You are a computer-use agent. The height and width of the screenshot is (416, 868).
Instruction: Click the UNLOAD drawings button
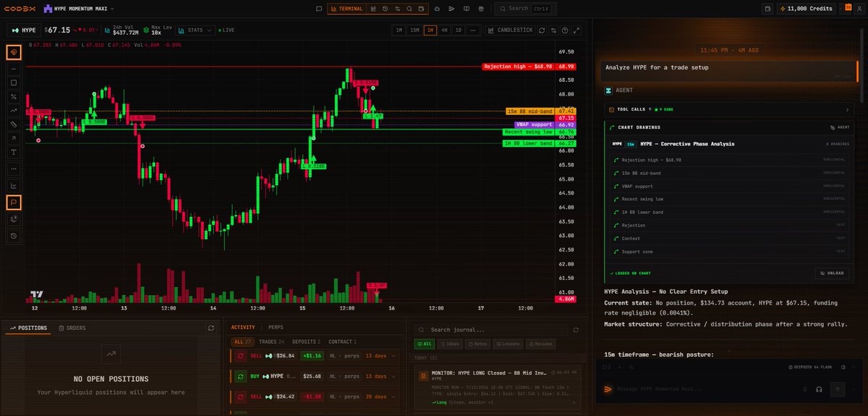pos(832,273)
